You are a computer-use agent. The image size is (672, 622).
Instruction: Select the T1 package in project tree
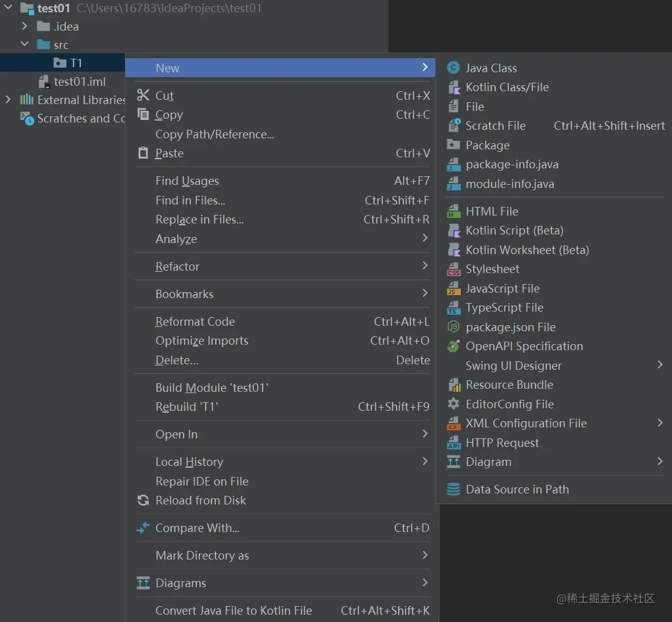pyautogui.click(x=62, y=63)
